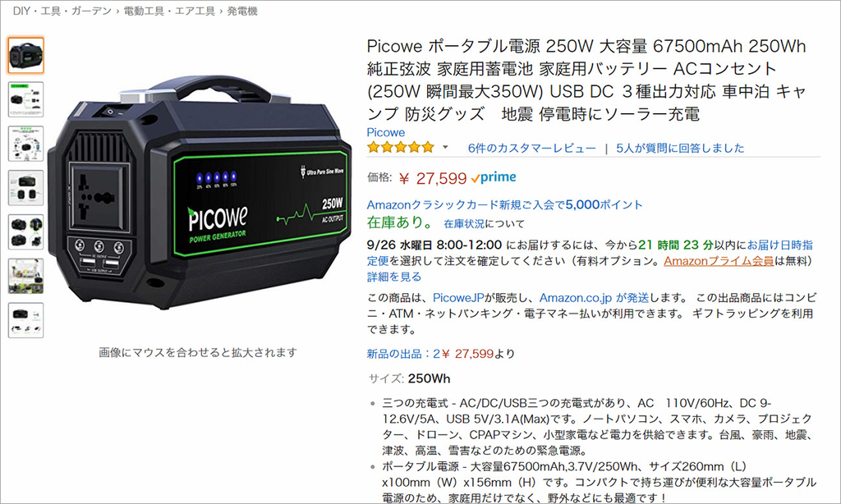Go to 電動工具・エア工具 breadcrumb
This screenshot has height=504, width=841.
pos(169,11)
